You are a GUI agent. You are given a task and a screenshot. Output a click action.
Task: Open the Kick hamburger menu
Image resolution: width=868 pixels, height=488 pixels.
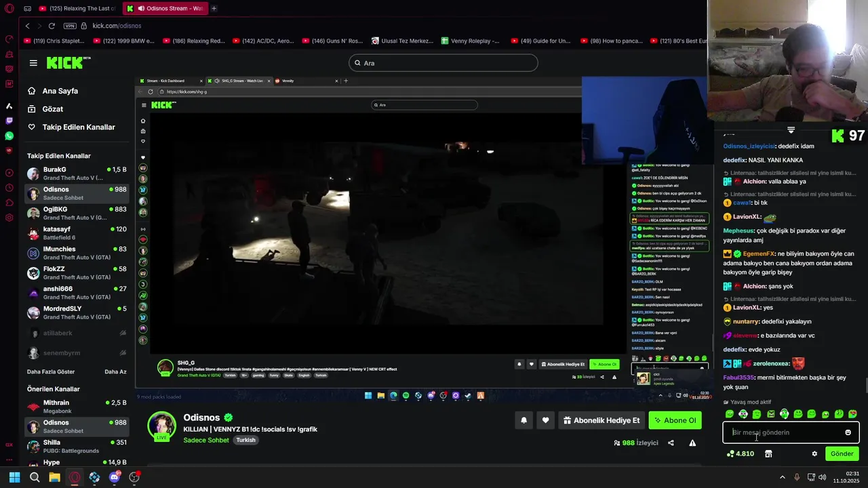33,63
